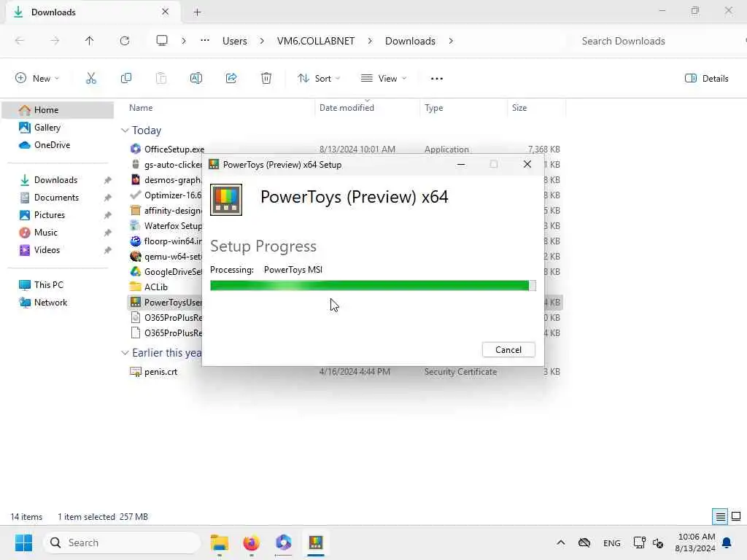Screen dimensions: 747x560
Task: Expand chevron after Users breadcrumb
Action: point(262,41)
